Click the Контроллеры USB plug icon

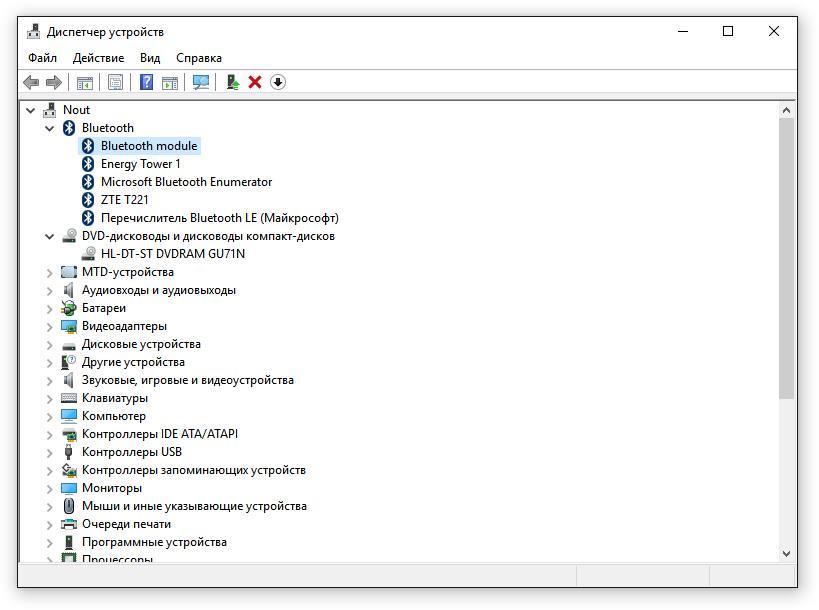pyautogui.click(x=68, y=452)
